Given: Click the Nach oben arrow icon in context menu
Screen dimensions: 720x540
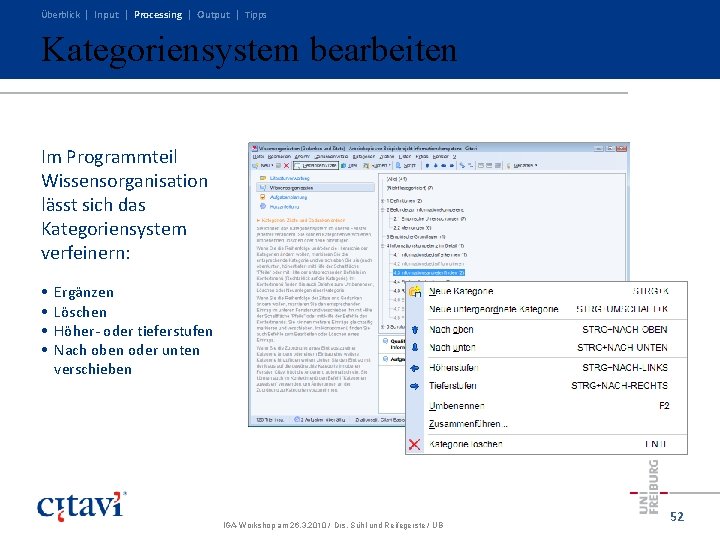Looking at the screenshot, I should pyautogui.click(x=415, y=330).
